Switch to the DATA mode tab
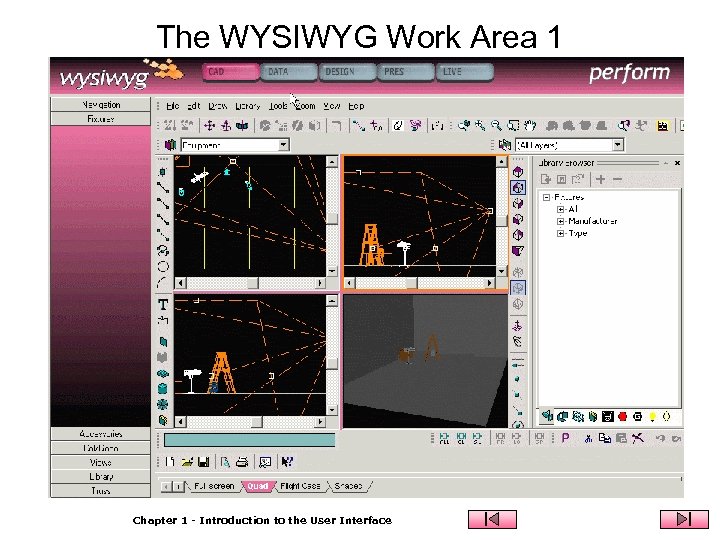 click(288, 72)
